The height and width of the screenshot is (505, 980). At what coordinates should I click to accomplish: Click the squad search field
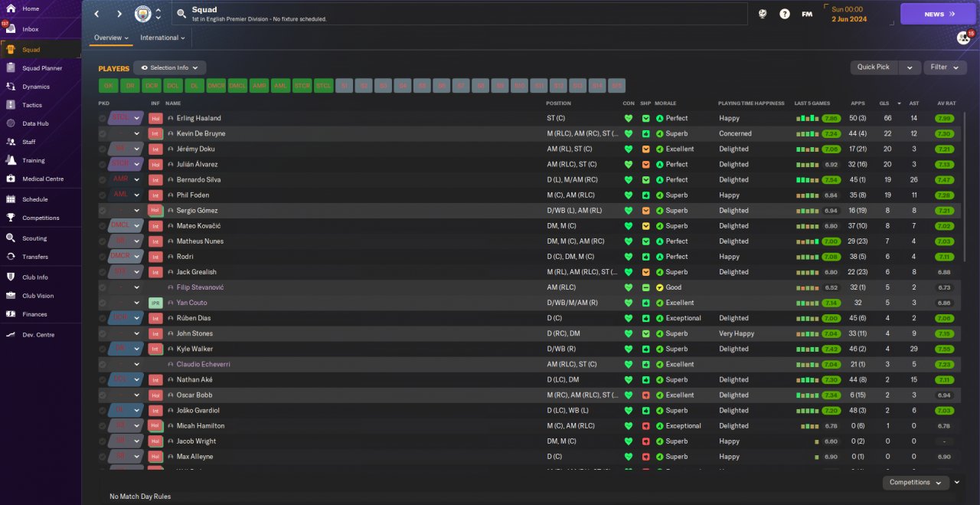(x=459, y=14)
